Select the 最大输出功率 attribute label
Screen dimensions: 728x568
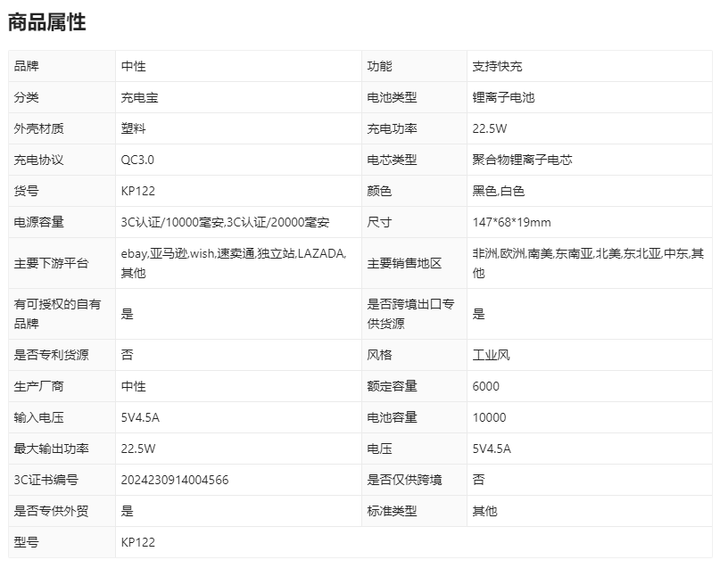(x=52, y=449)
